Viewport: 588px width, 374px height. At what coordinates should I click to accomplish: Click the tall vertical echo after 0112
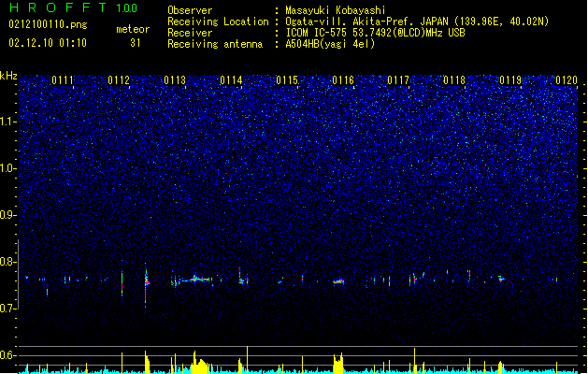146,287
